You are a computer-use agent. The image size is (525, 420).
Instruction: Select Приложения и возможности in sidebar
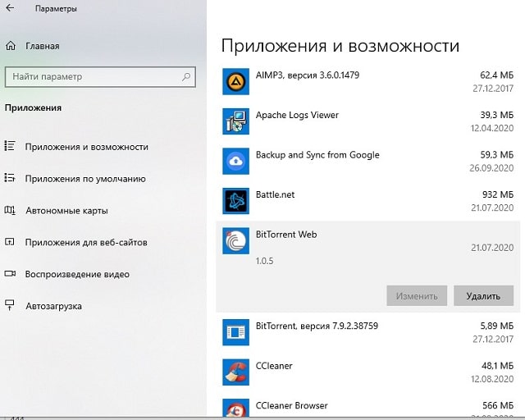[x=86, y=147]
